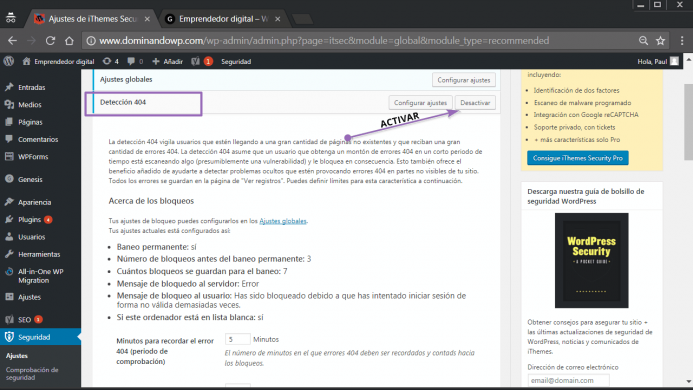Open Añadir menu in admin bar
This screenshot has width=693, height=390.
pyautogui.click(x=168, y=61)
